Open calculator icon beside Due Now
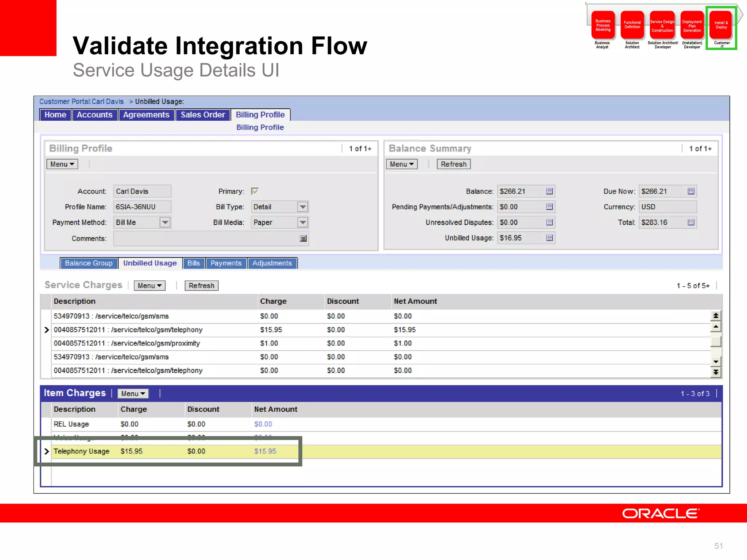 [691, 191]
